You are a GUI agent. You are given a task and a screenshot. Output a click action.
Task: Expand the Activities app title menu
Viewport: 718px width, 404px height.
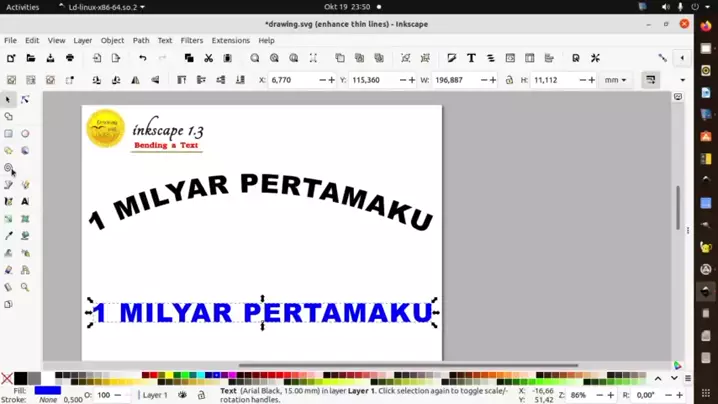pyautogui.click(x=100, y=7)
